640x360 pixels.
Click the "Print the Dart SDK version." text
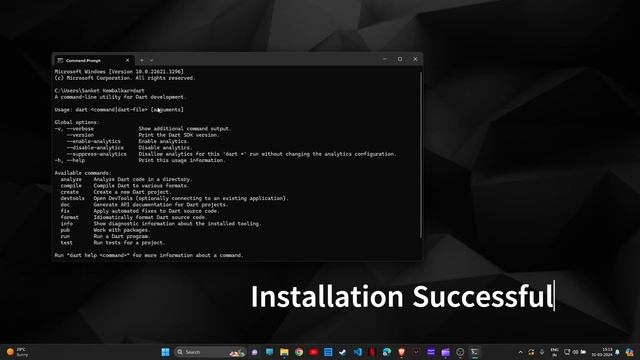pyautogui.click(x=179, y=135)
